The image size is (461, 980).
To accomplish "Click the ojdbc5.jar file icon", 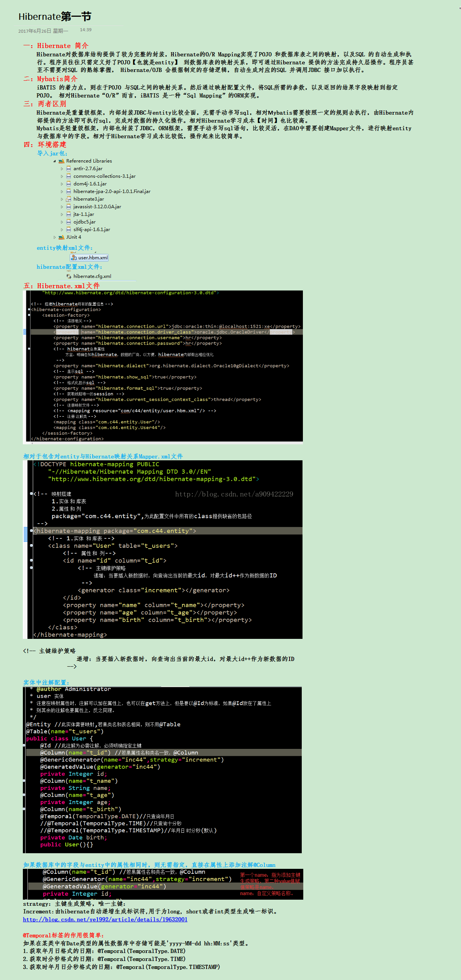I will tap(69, 222).
